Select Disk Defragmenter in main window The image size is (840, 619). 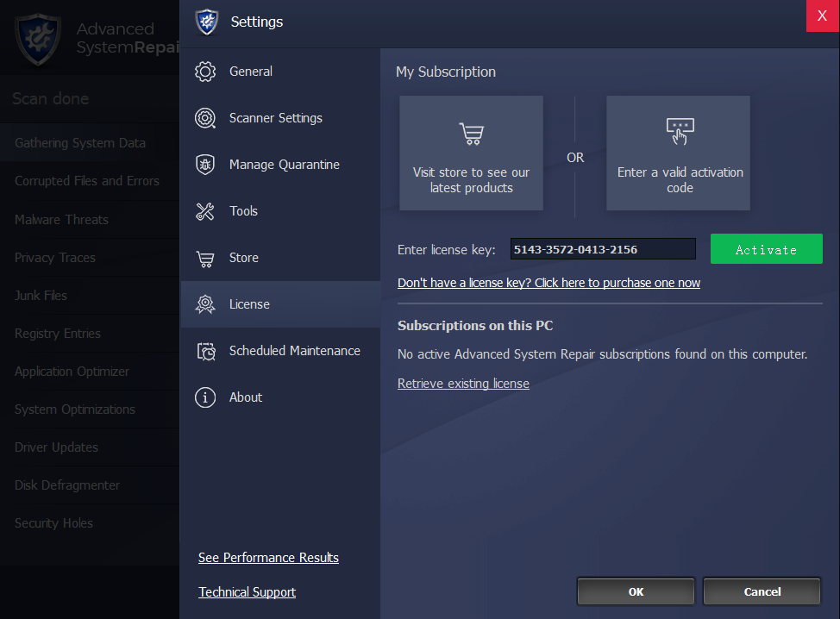pos(90,485)
